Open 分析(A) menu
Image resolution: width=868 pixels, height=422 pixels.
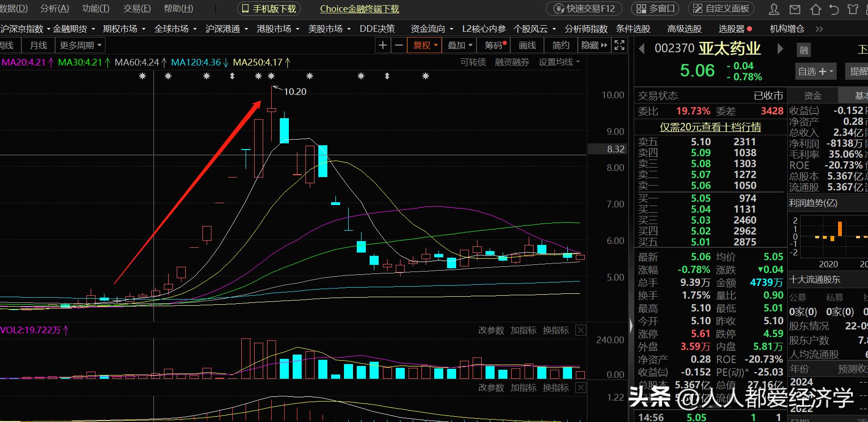(55, 9)
